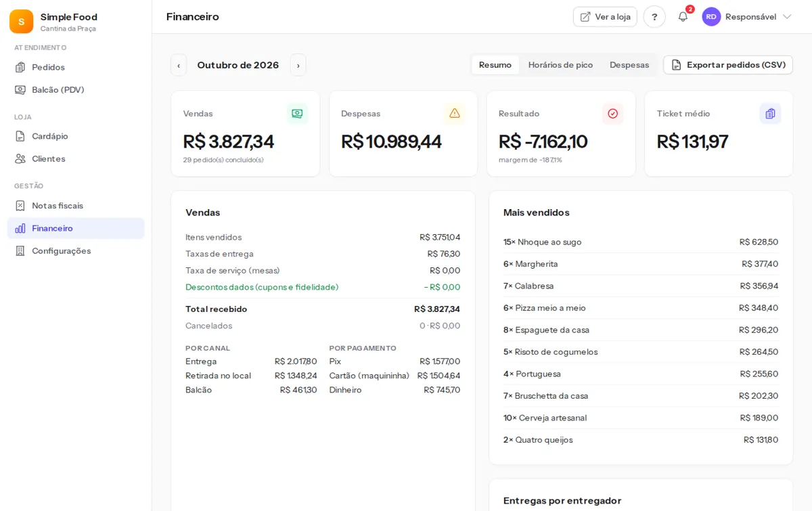Screen dimensions: 812x511
Task: Click the Ver a loja button
Action: pyautogui.click(x=605, y=17)
